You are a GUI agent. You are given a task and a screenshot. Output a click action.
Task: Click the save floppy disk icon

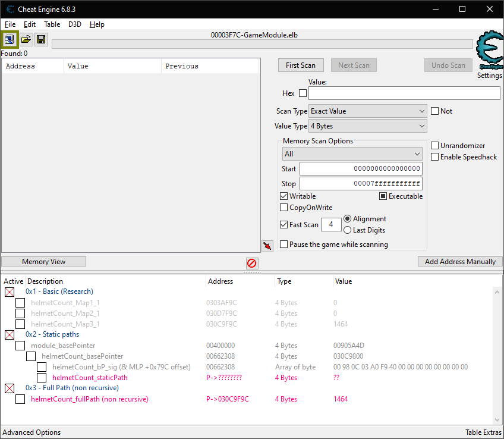pyautogui.click(x=41, y=40)
